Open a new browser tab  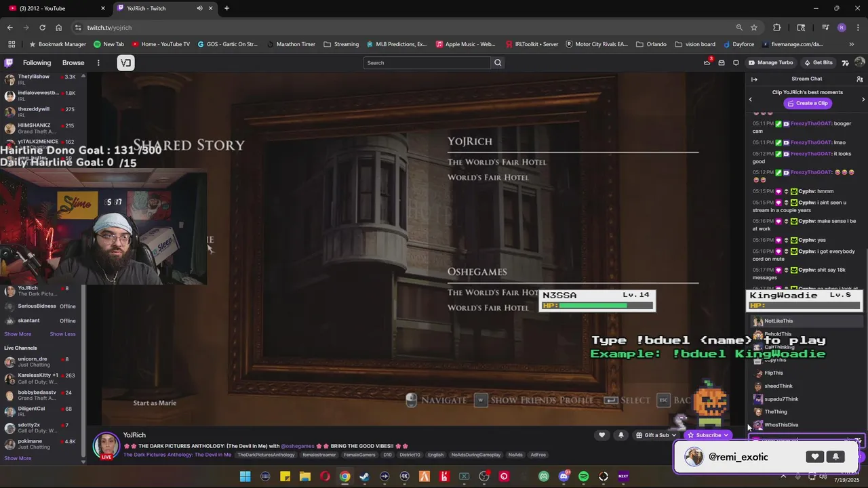226,8
